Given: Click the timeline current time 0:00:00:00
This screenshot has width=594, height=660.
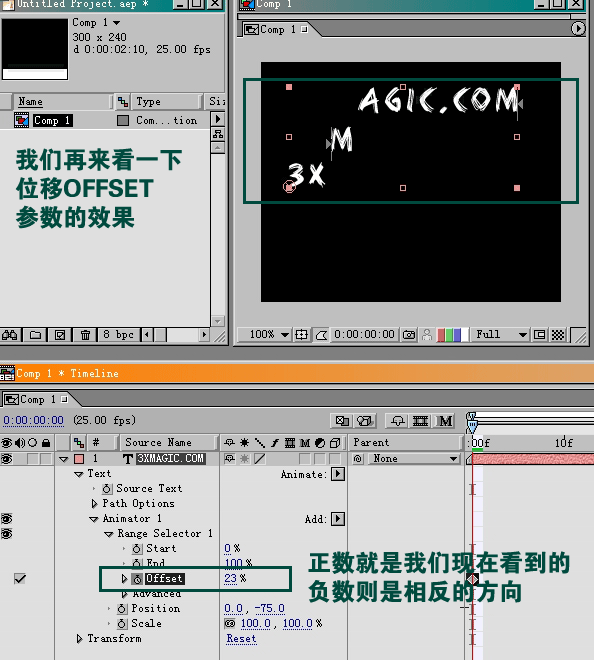Looking at the screenshot, I should [33, 420].
